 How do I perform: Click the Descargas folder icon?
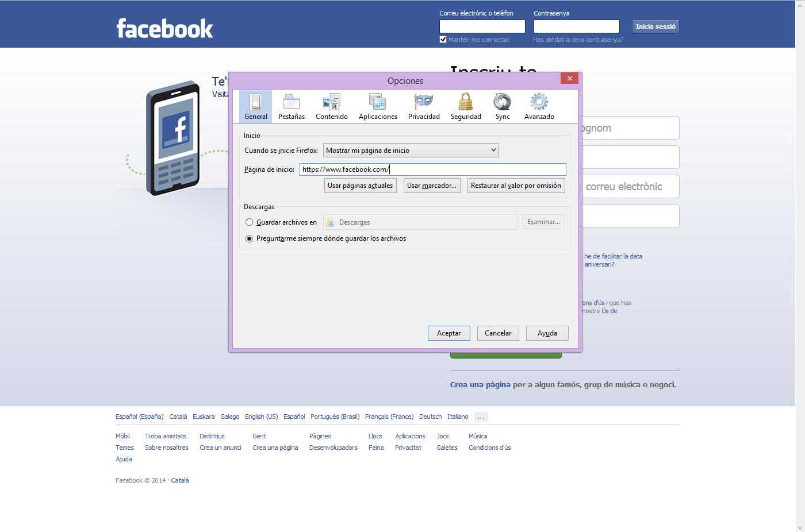point(329,222)
